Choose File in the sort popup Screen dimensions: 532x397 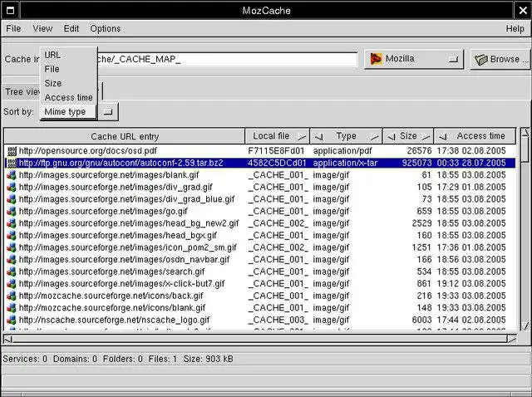68,69
